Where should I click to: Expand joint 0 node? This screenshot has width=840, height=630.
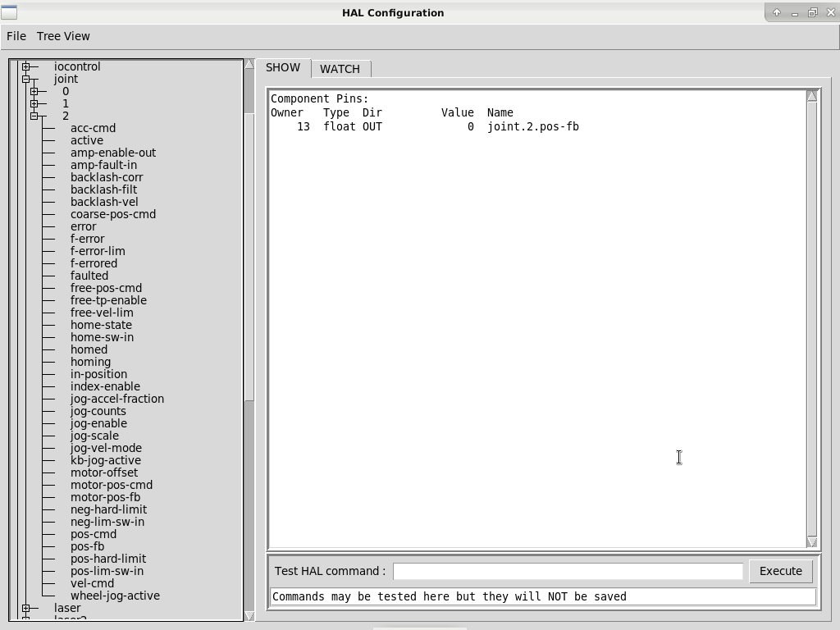(x=34, y=91)
